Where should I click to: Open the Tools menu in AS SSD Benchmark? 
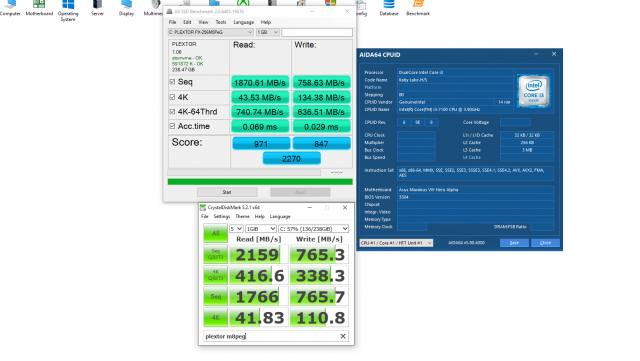221,22
